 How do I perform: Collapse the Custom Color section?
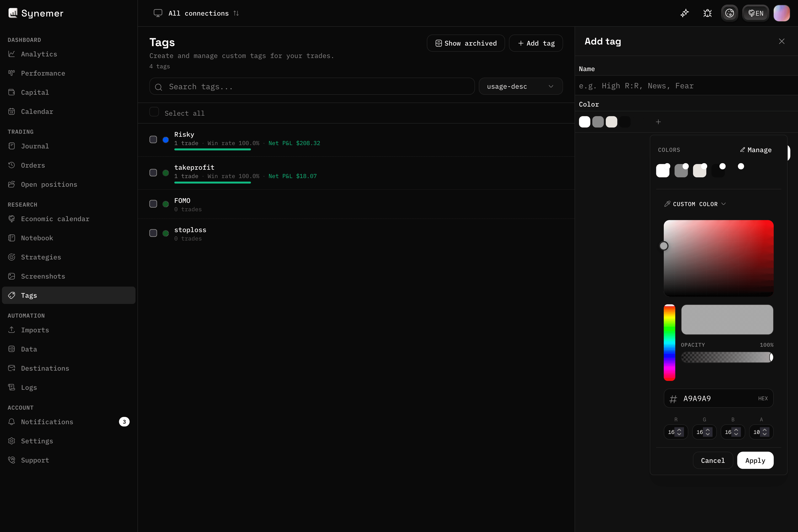coord(695,204)
